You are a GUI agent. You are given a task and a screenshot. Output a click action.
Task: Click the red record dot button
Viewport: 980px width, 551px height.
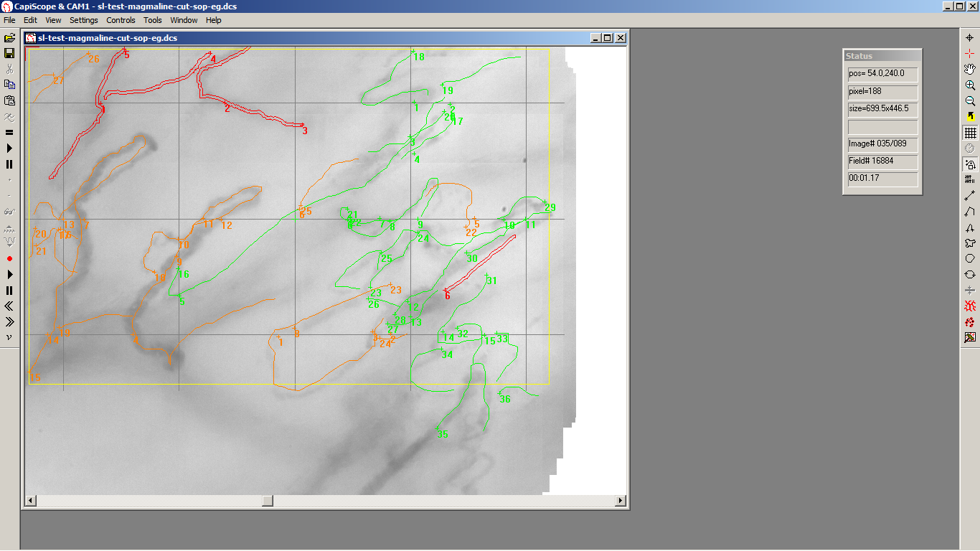(x=9, y=258)
